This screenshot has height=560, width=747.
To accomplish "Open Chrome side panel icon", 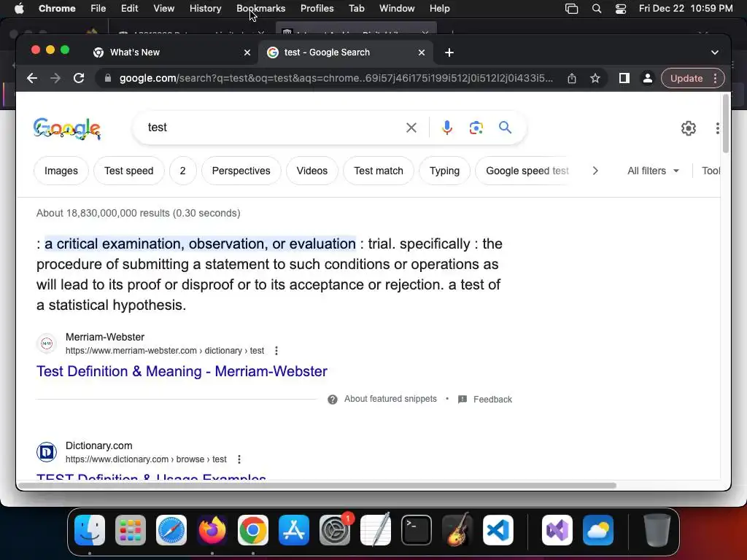I will tap(624, 78).
